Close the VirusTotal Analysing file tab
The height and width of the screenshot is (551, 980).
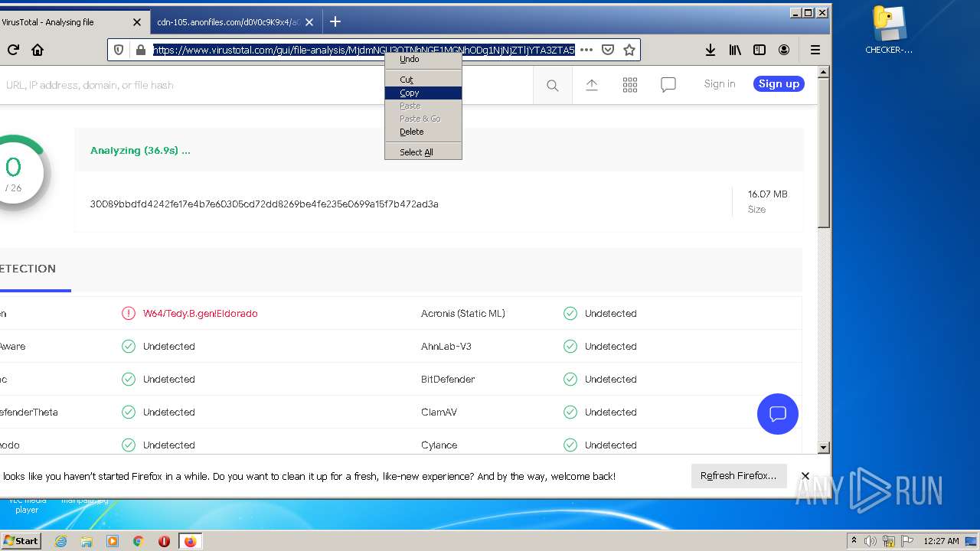coord(137,22)
